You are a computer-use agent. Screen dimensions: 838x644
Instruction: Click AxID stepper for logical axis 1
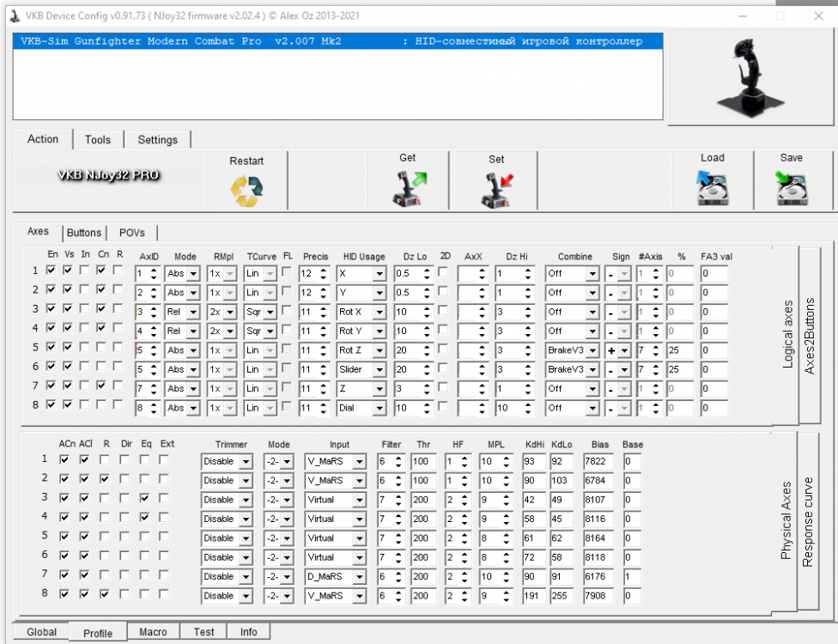click(x=154, y=274)
